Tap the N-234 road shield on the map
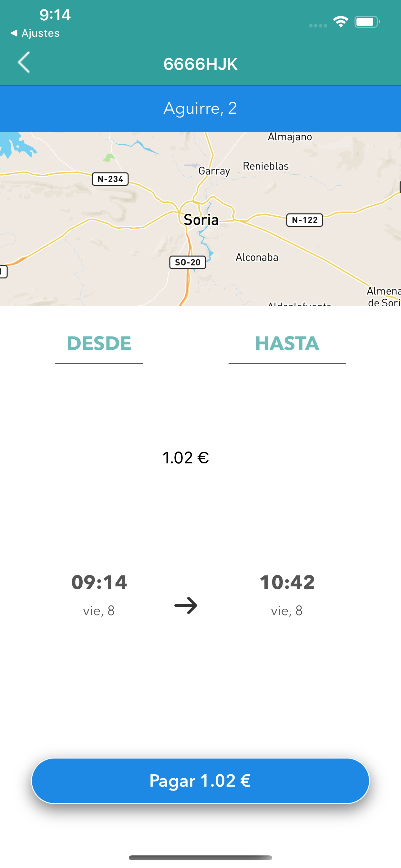401x868 pixels. tap(110, 179)
